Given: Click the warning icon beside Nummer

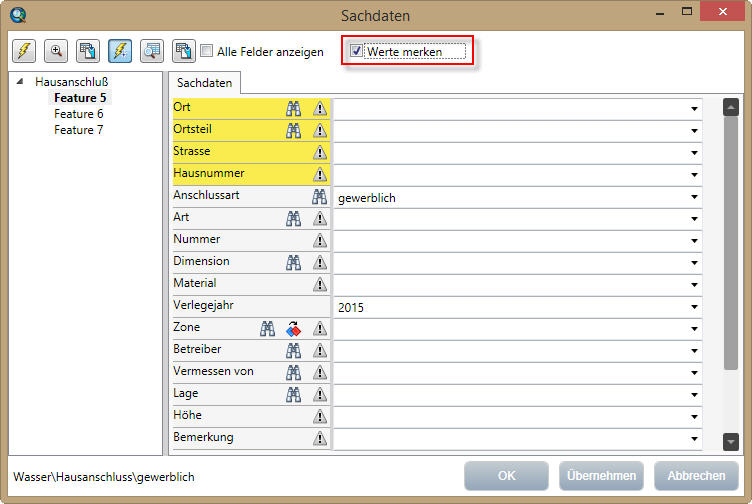Looking at the screenshot, I should [x=320, y=240].
